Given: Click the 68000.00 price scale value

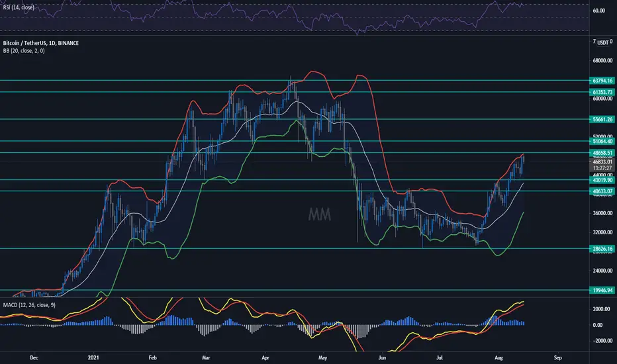Looking at the screenshot, I should (602, 61).
